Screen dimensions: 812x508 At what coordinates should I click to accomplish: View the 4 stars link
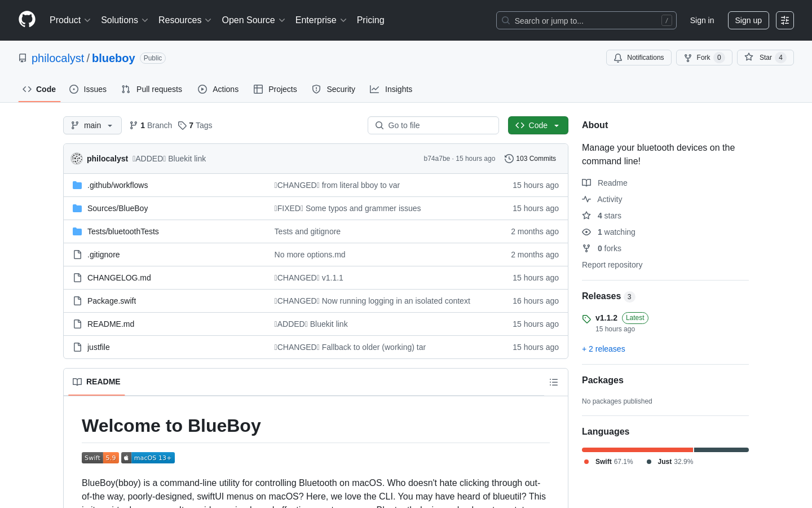602,216
